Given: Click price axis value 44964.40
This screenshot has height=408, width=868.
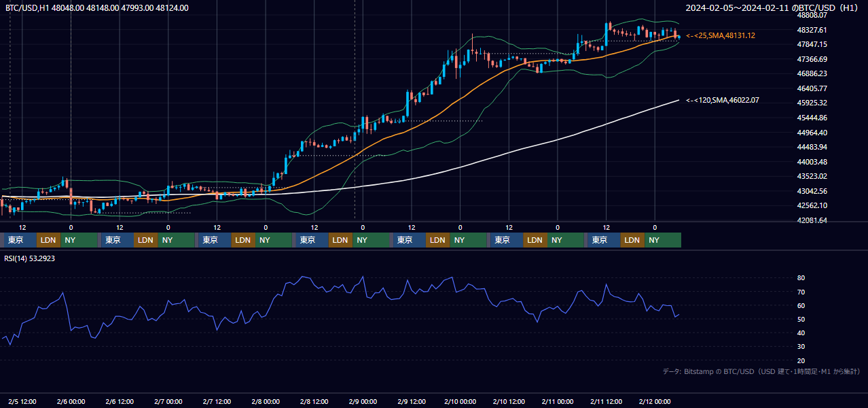Looking at the screenshot, I should pyautogui.click(x=812, y=133).
